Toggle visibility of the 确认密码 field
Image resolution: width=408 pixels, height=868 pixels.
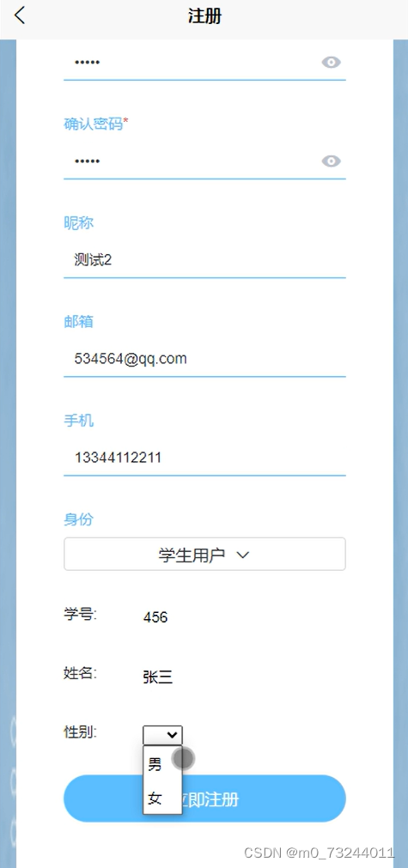tap(331, 161)
